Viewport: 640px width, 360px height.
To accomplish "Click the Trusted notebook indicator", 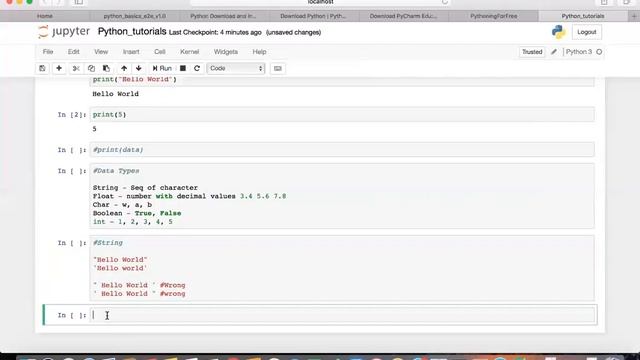I will coord(532,52).
